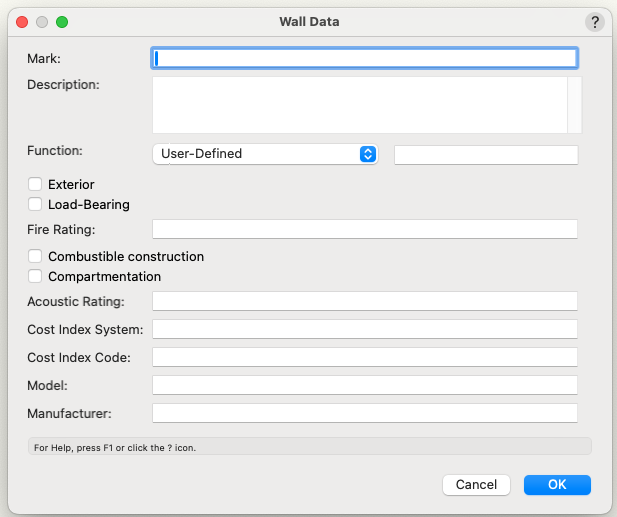Focus the Mark text field
The image size is (617, 517).
coord(364,58)
